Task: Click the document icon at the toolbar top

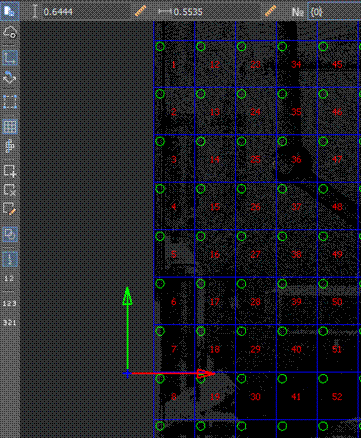Action: pos(9,10)
